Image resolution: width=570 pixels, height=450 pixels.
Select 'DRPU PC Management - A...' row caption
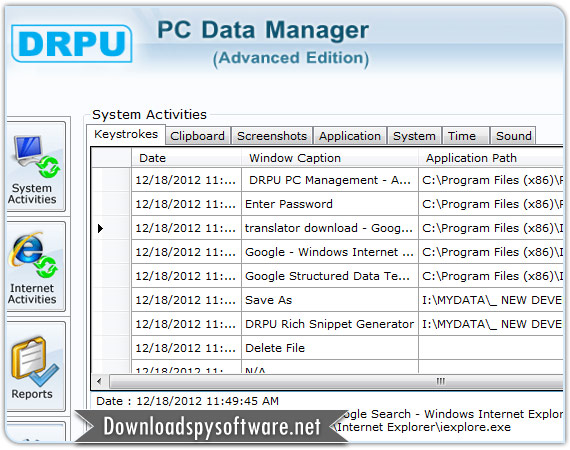pos(330,180)
